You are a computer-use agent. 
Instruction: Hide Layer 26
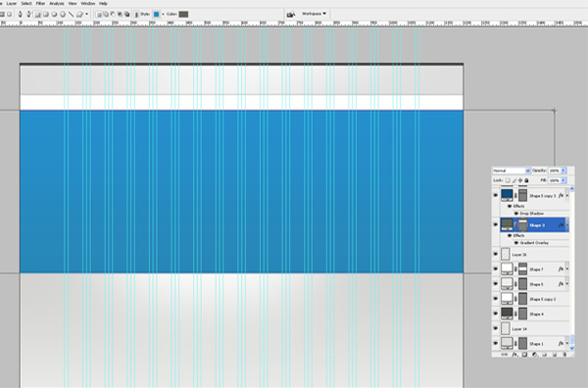pyautogui.click(x=495, y=254)
